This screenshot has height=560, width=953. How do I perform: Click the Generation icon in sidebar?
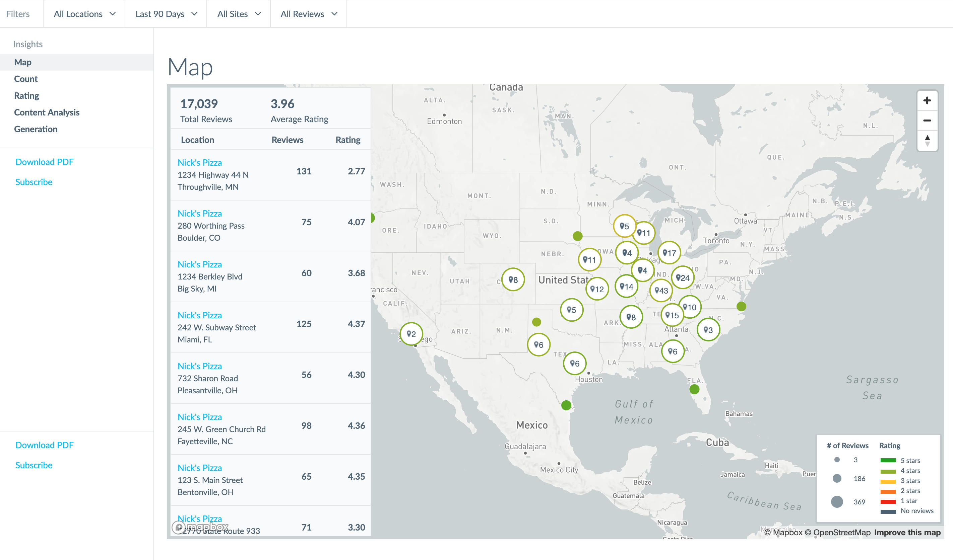pyautogui.click(x=36, y=129)
